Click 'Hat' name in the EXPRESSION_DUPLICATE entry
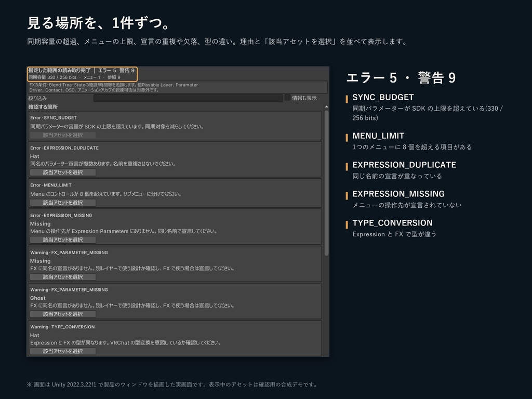Screen dimensions: 532x399 pyautogui.click(x=35, y=156)
